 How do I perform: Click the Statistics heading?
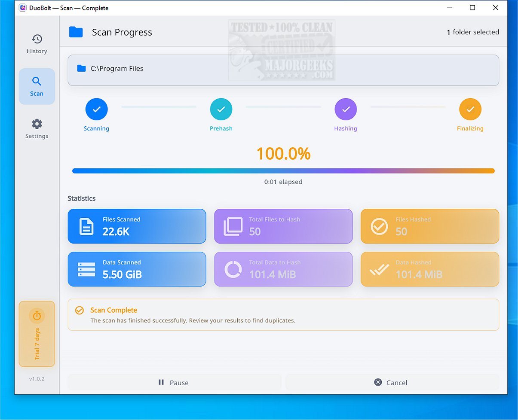pyautogui.click(x=82, y=198)
